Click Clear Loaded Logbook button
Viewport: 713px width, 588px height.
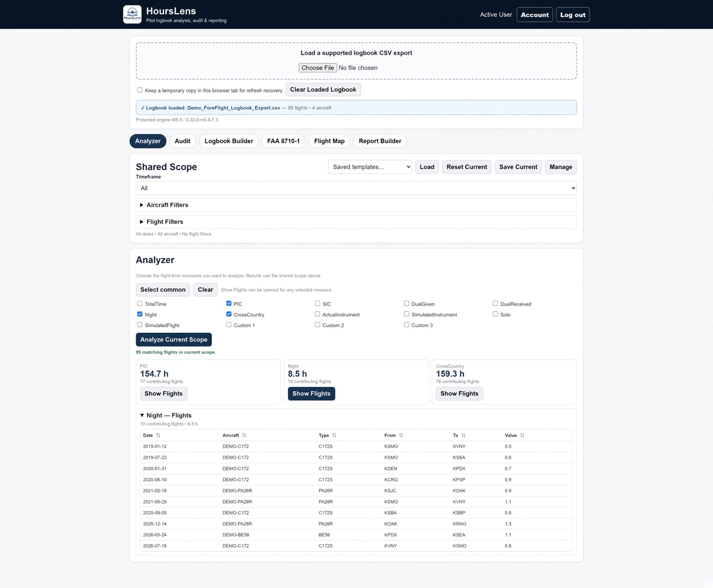(323, 90)
